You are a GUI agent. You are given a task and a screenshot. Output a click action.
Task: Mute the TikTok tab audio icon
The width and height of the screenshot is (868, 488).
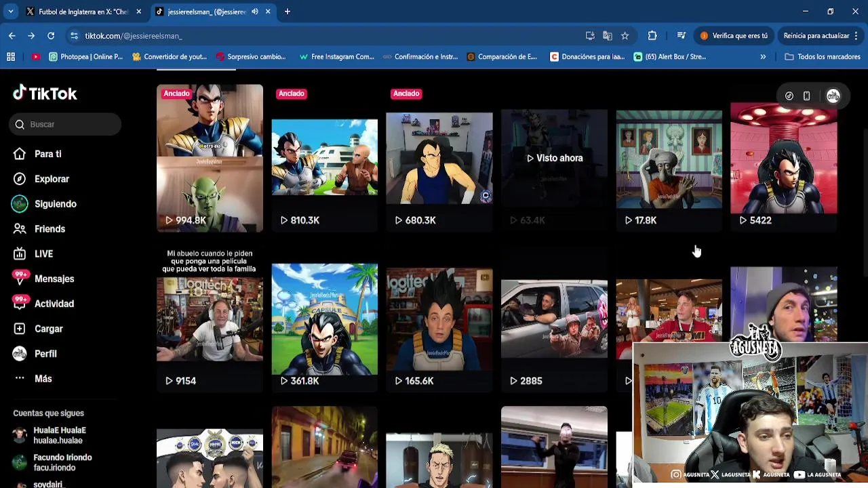(x=255, y=12)
